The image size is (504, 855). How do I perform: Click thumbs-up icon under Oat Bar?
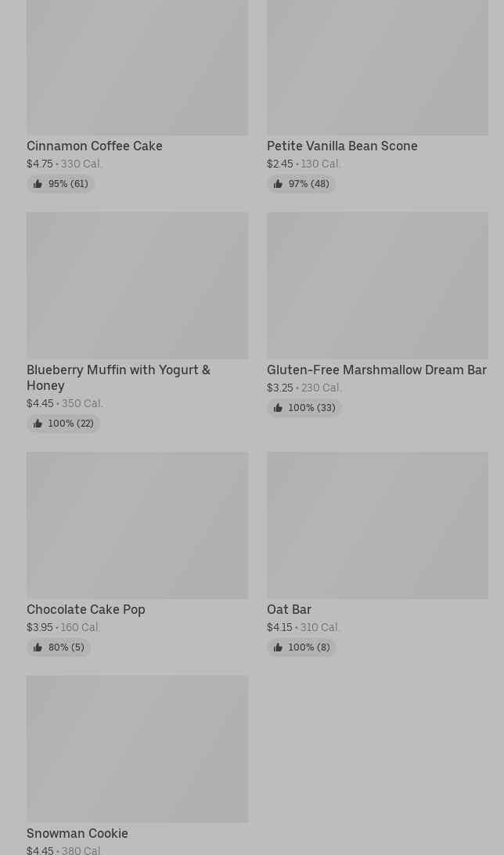click(x=278, y=648)
